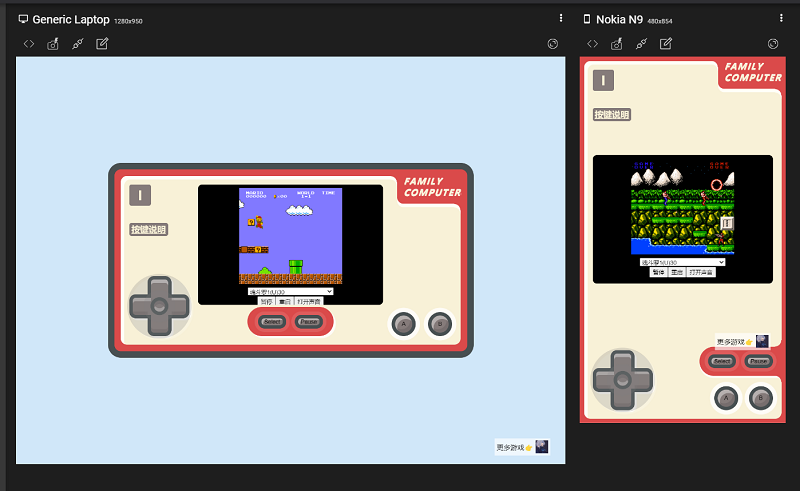Open three-dot menu for Generic Laptop

(x=561, y=19)
